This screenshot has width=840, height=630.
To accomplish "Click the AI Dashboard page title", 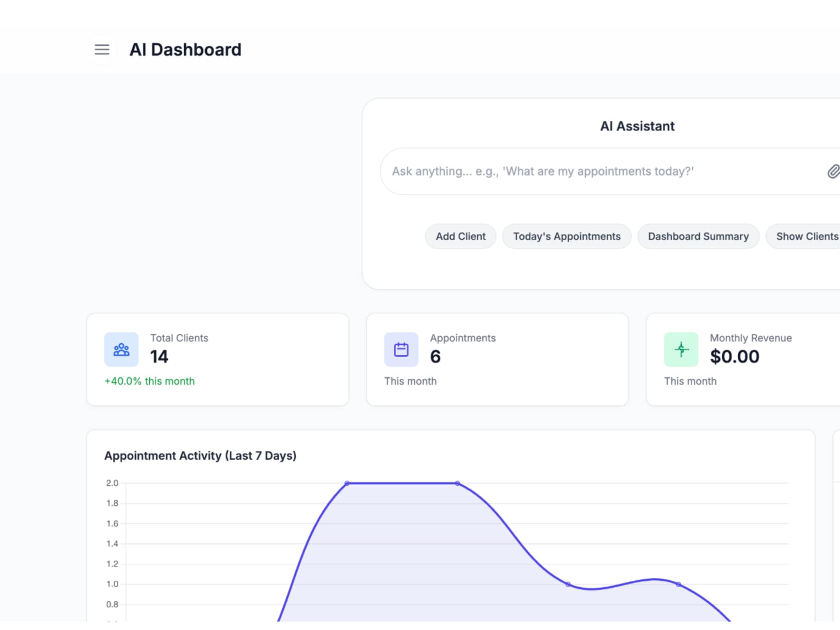I will point(185,50).
